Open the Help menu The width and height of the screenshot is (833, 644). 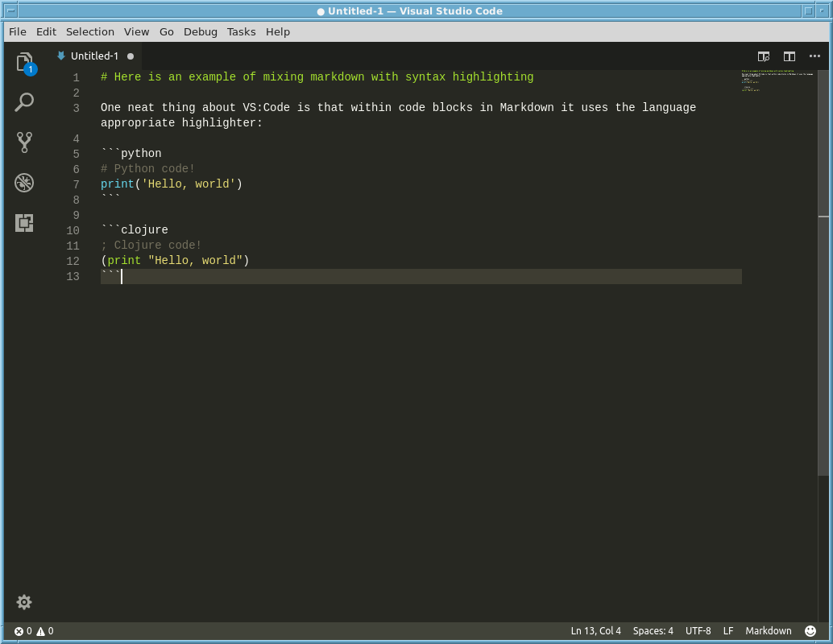(278, 32)
